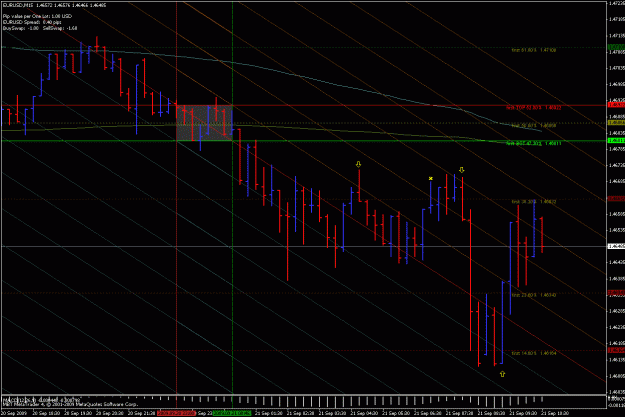Select the fibo 50.00% level label
Viewport: 625px width, 417px height.
point(534,125)
